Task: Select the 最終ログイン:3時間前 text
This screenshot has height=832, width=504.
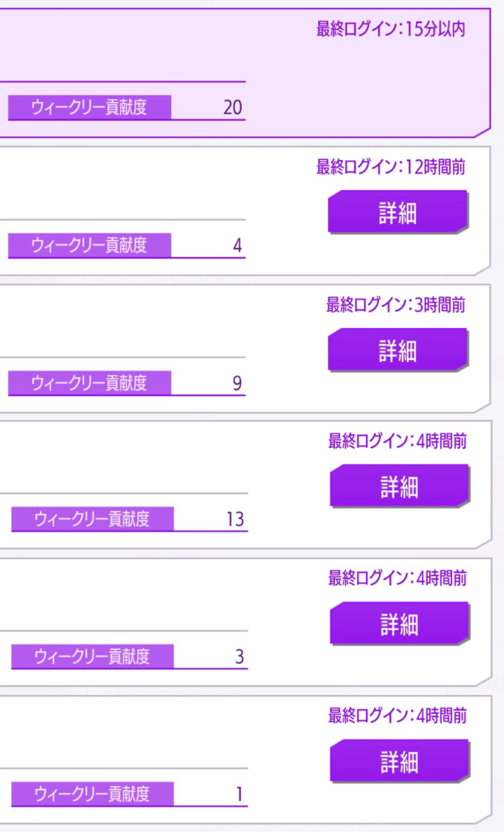Action: (395, 305)
